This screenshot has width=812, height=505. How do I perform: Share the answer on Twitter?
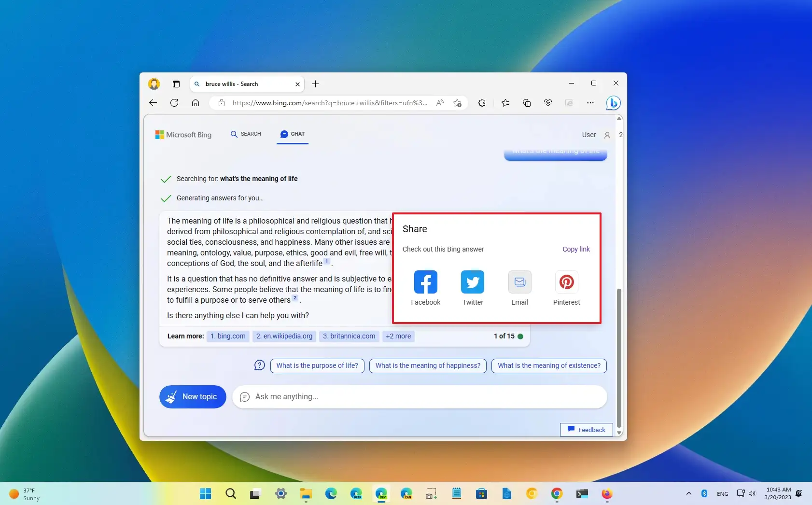point(472,282)
